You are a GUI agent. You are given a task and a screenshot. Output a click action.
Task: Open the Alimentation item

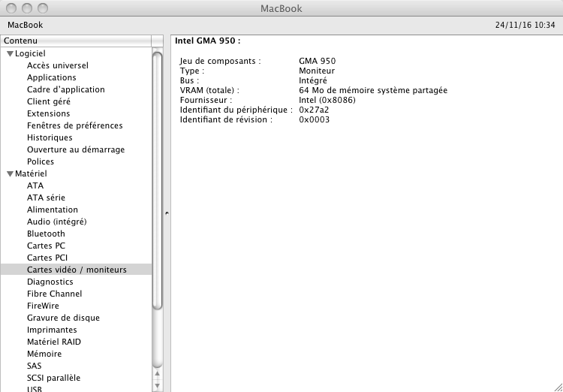(x=53, y=210)
